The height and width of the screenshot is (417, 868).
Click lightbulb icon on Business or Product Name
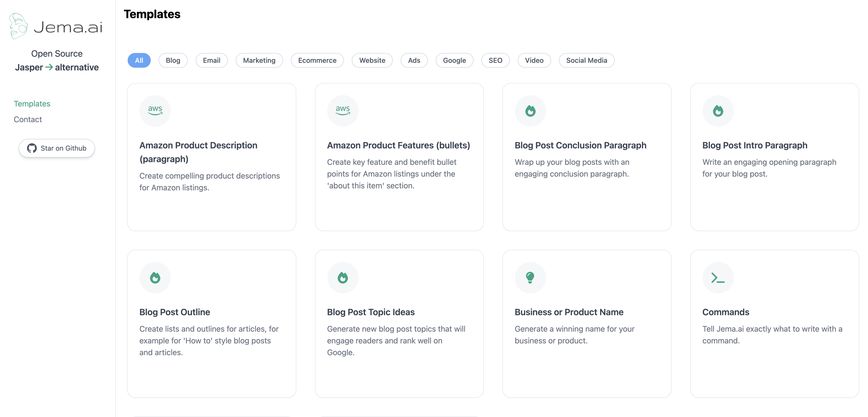(x=530, y=278)
